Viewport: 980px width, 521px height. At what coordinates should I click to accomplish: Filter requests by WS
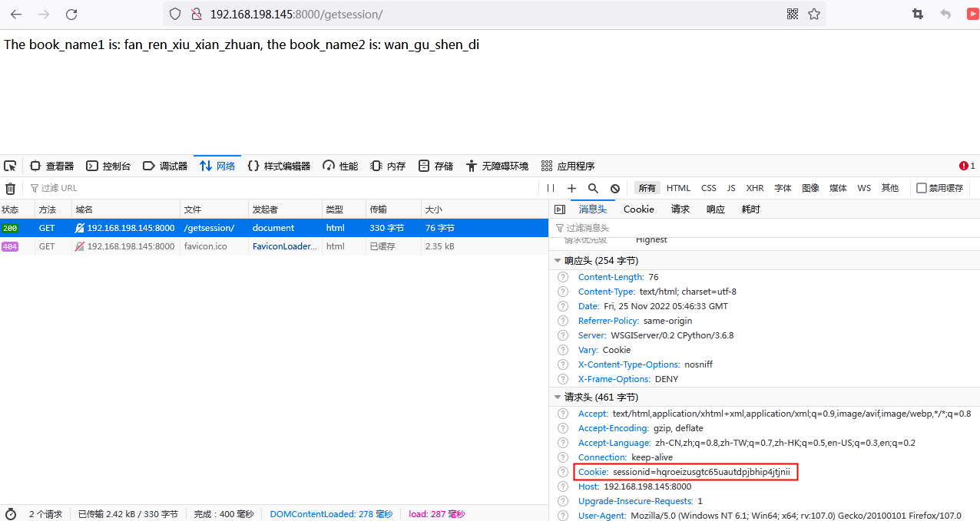tap(864, 188)
